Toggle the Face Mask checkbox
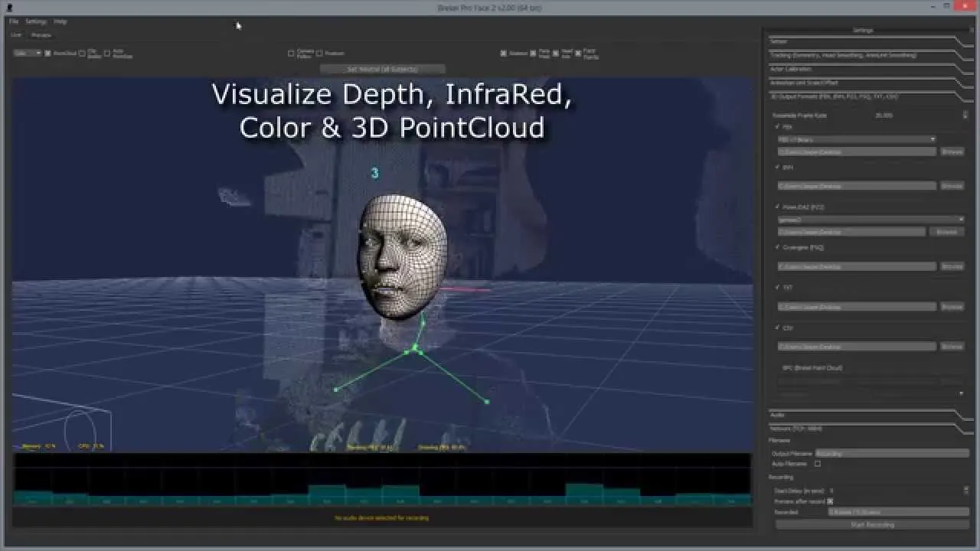 [534, 53]
